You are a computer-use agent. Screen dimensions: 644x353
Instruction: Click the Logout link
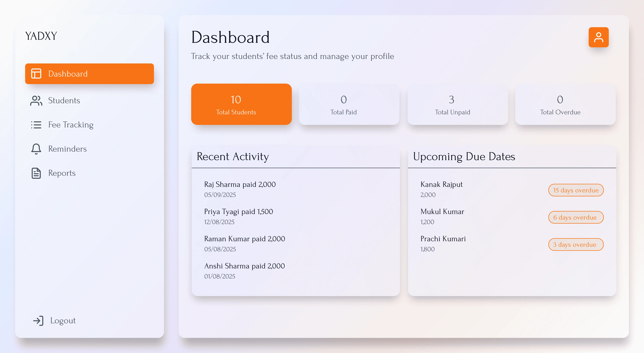pyautogui.click(x=63, y=321)
